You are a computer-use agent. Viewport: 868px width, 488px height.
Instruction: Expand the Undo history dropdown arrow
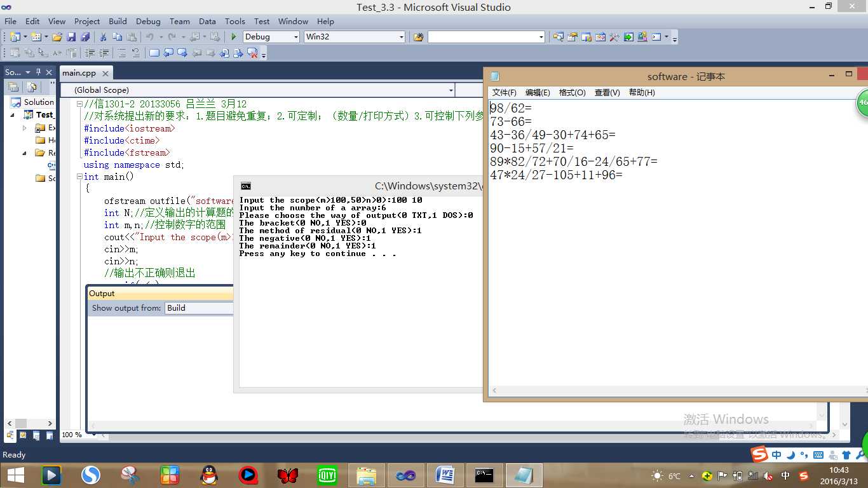coord(161,37)
